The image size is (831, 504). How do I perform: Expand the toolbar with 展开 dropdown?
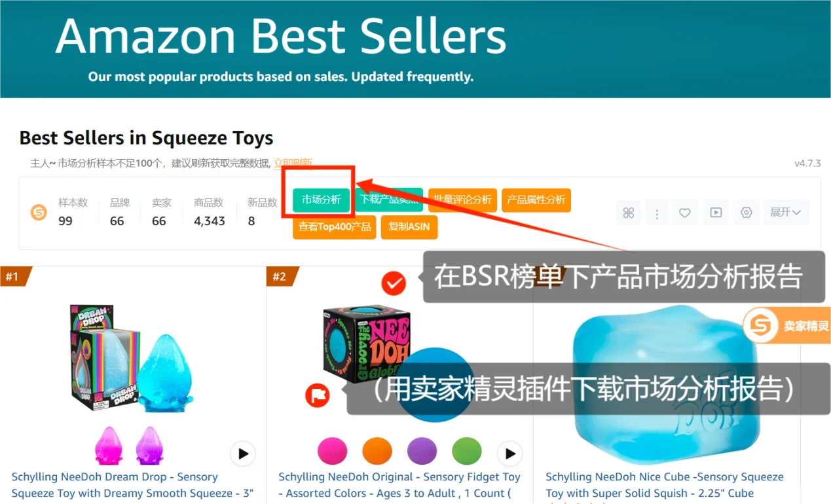(786, 213)
